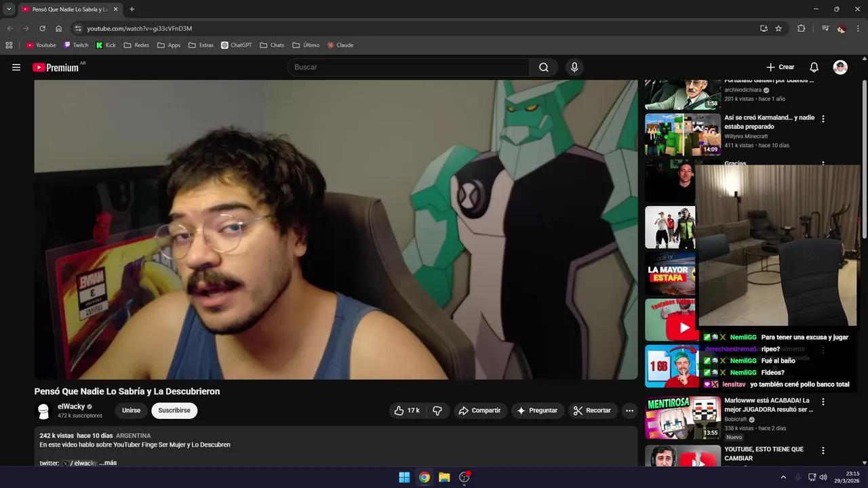Viewport: 868px width, 488px height.
Task: Bookmark this page with the star icon
Action: click(x=778, y=28)
